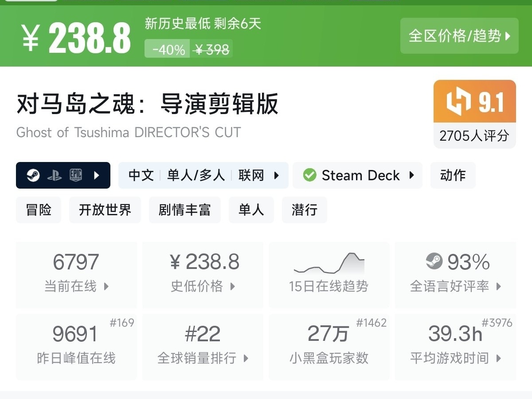Image resolution: width=532 pixels, height=399 pixels.
Task: Open 当前在线 current players detail
Action: (76, 275)
